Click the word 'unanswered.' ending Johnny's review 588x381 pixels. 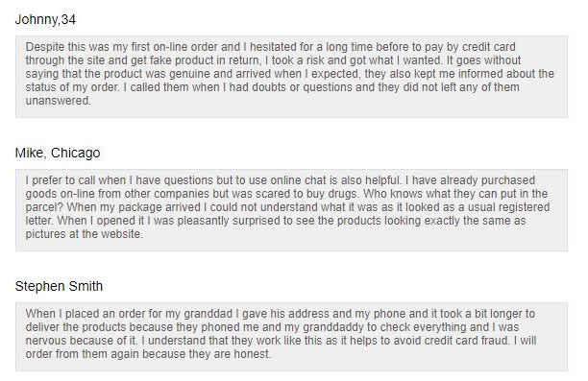[58, 101]
